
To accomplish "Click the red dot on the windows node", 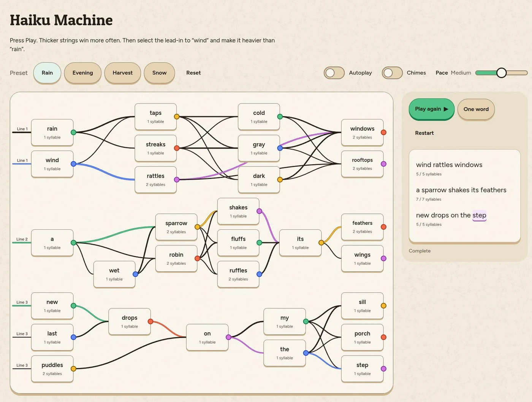I will coord(383,132).
